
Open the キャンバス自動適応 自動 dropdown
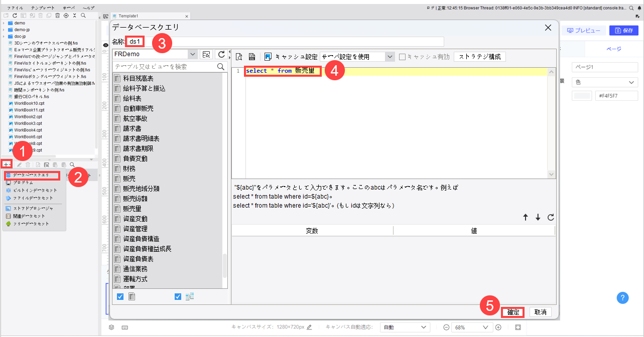tap(405, 327)
